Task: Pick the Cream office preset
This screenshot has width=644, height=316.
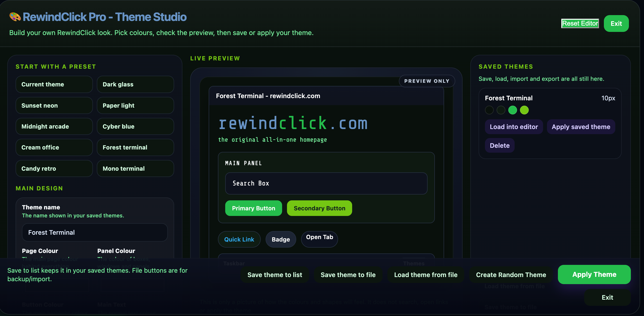Action: coord(54,147)
